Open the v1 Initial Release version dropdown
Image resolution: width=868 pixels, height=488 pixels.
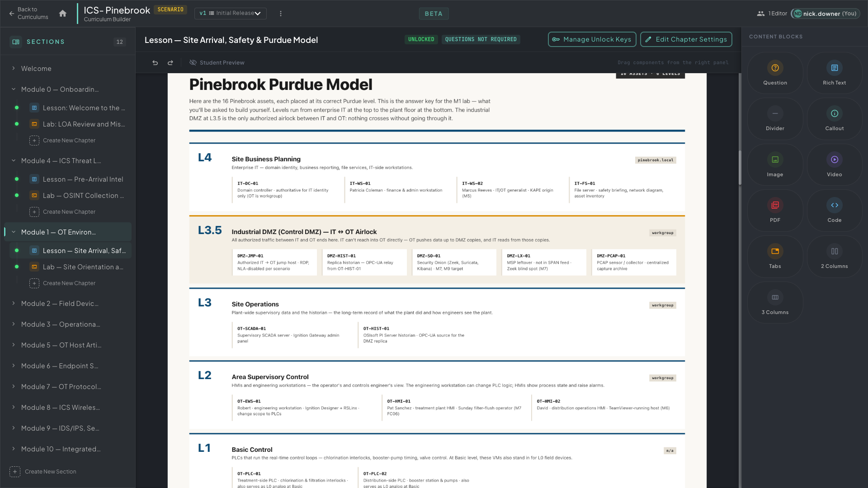(230, 14)
